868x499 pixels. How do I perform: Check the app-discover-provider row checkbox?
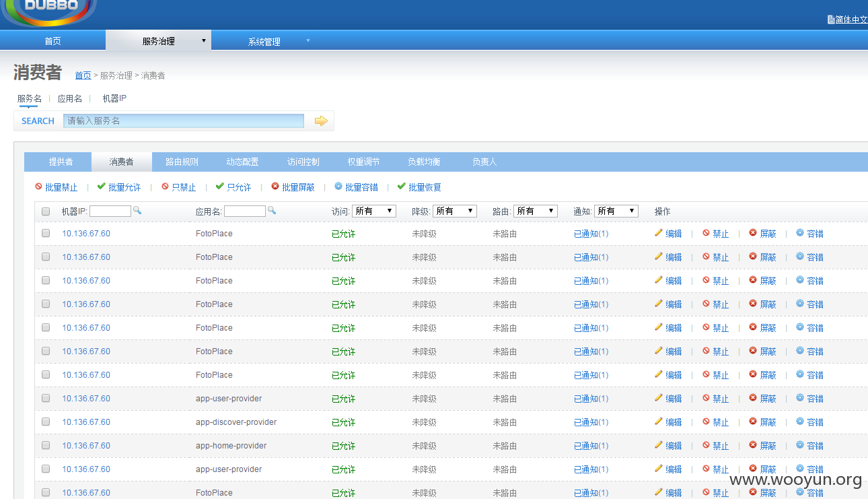(x=46, y=422)
